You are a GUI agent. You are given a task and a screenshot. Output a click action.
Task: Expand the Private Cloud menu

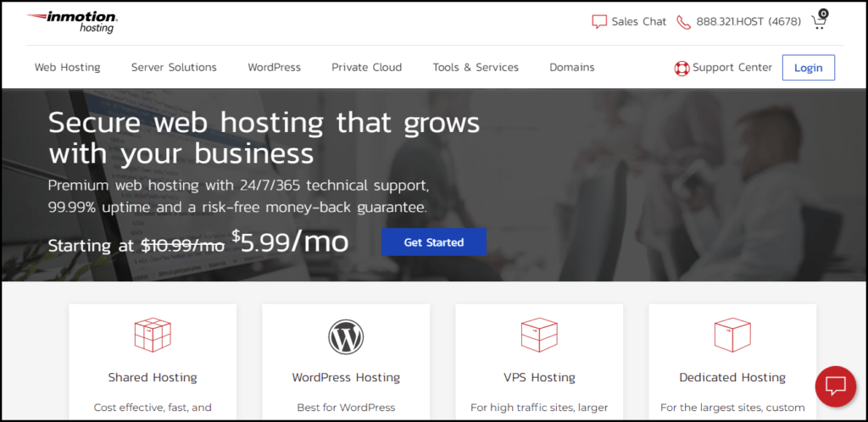tap(366, 68)
